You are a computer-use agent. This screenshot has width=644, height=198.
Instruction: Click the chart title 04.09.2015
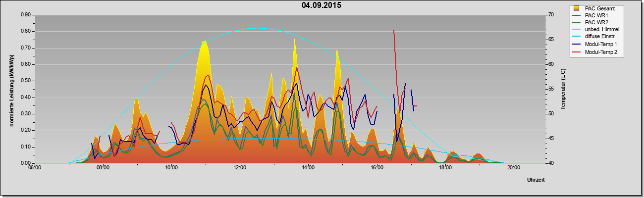(x=322, y=5)
